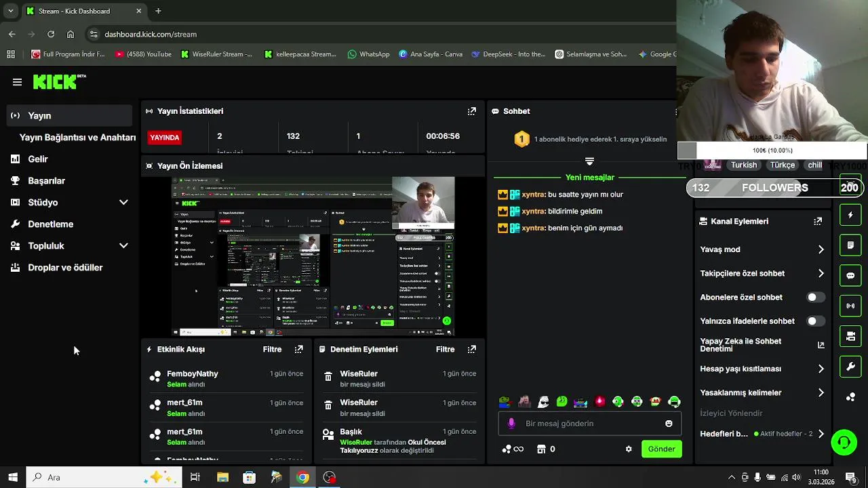Open the WhatsApp bookmark
The height and width of the screenshot is (488, 868).
point(368,54)
